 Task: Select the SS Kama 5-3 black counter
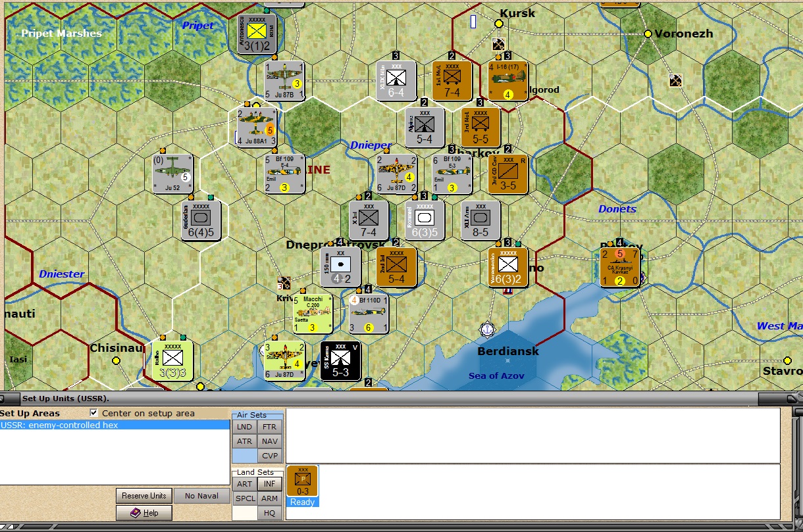point(340,360)
